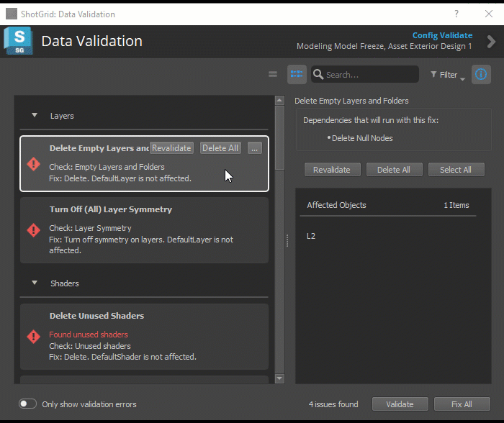Screen dimensions: 504x423
Task: Select the detailed list view icon
Action: point(297,74)
